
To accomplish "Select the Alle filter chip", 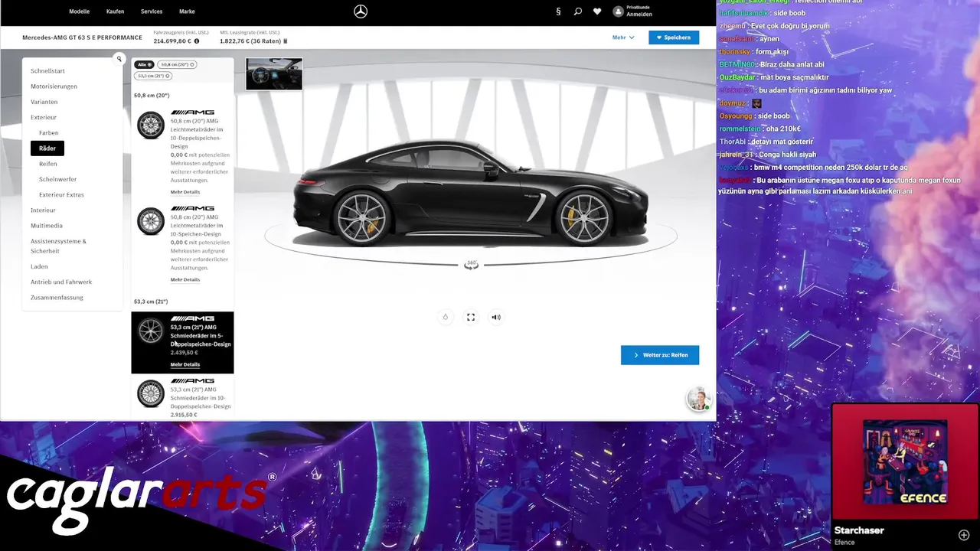I will (x=144, y=64).
